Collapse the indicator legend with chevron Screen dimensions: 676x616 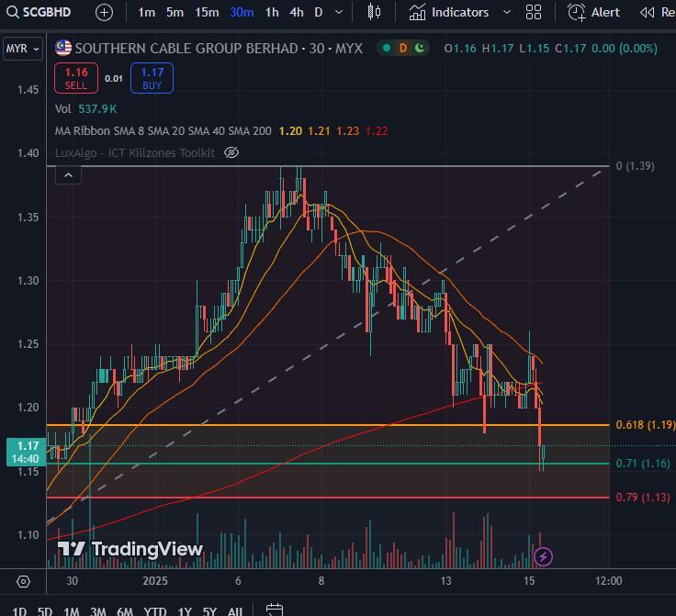68,175
